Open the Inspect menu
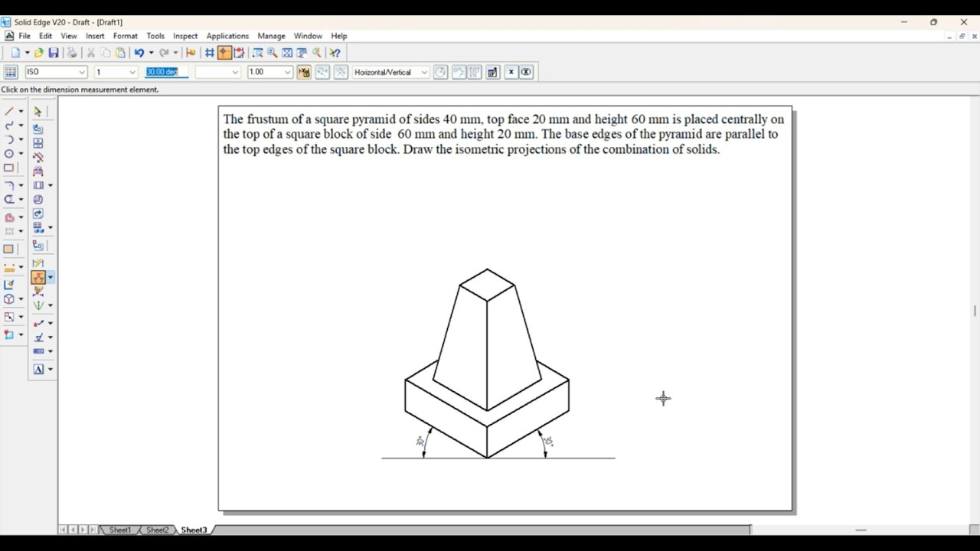Viewport: 980px width, 551px height. pos(185,36)
